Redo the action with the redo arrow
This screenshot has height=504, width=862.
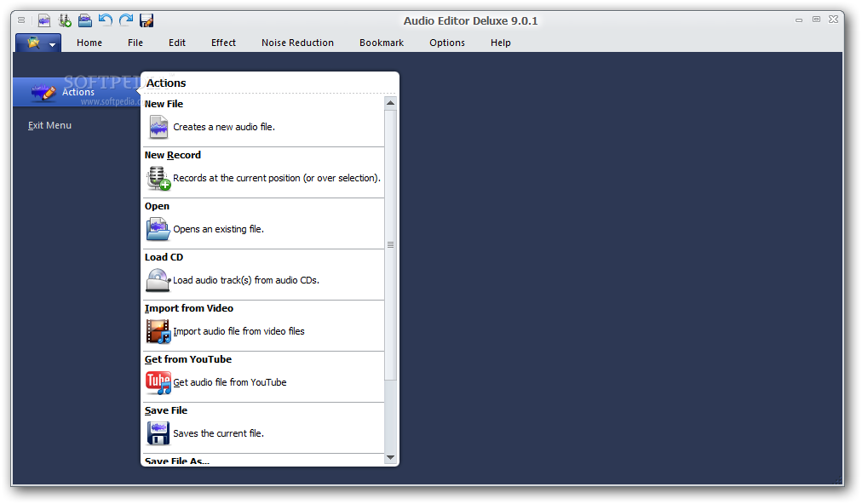tap(126, 21)
